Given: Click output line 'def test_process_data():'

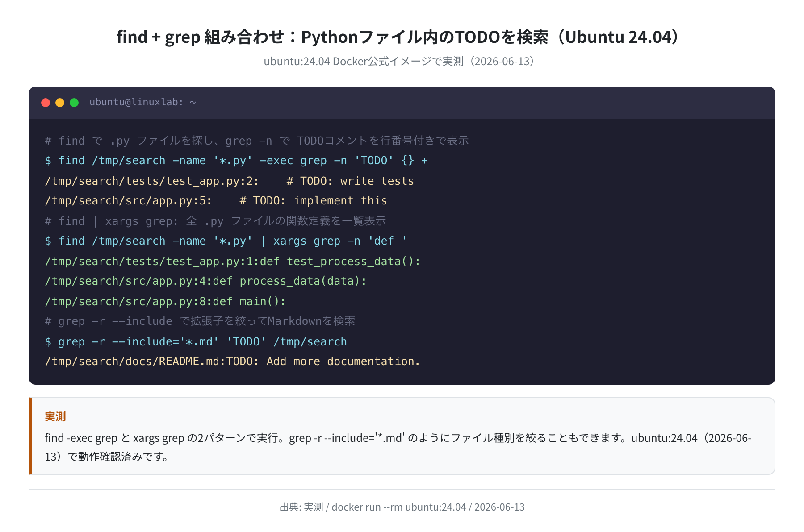Looking at the screenshot, I should coord(232,261).
